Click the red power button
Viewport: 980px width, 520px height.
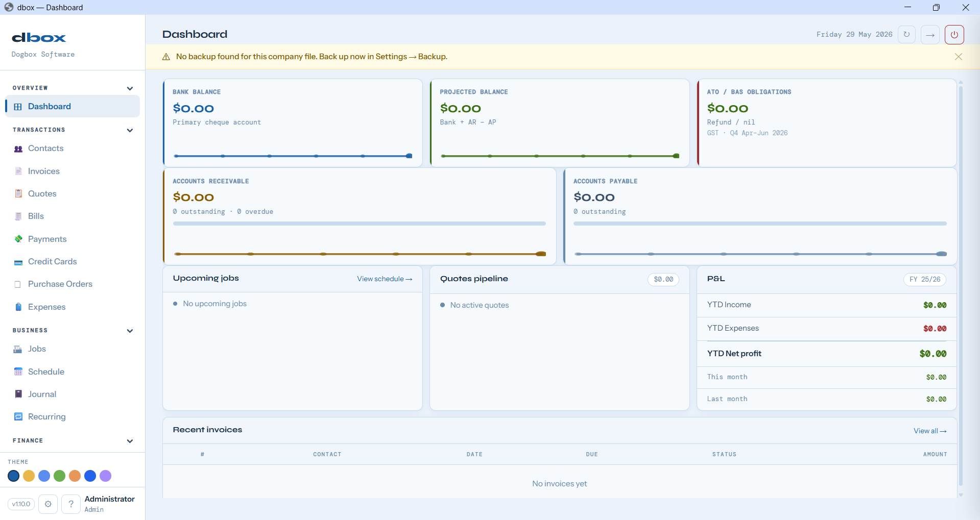pyautogui.click(x=954, y=35)
